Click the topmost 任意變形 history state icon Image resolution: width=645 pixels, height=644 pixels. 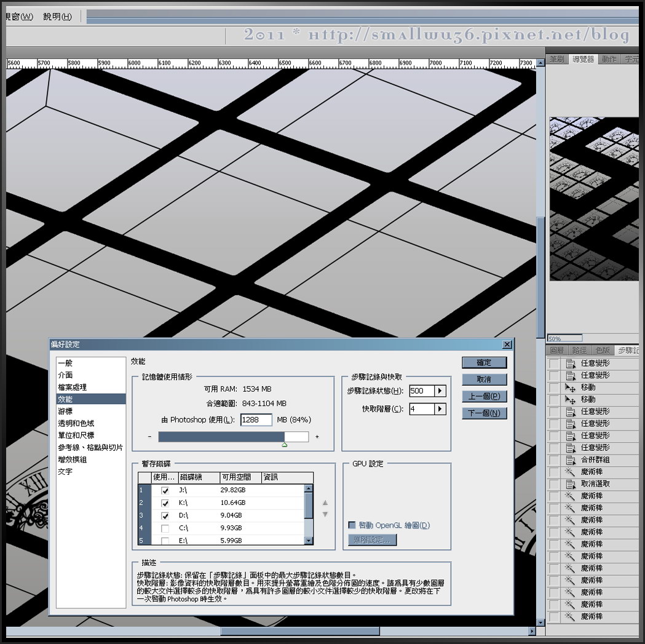569,364
